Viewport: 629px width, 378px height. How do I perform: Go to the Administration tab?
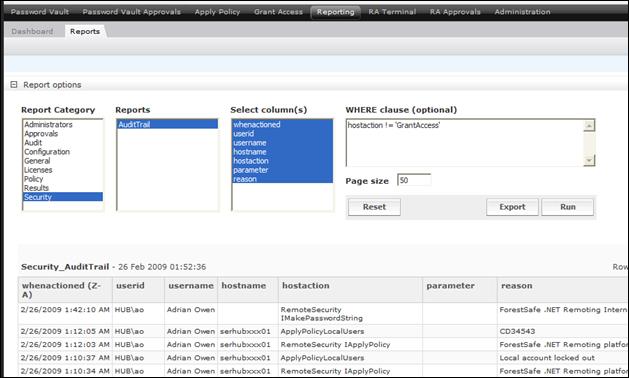click(x=522, y=12)
